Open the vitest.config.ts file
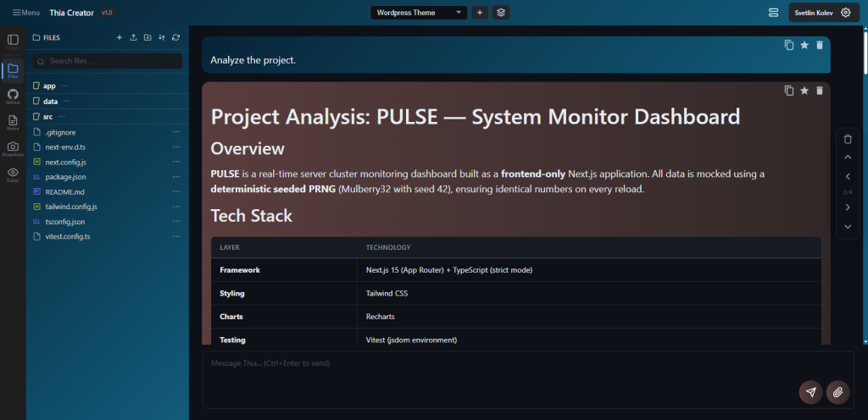This screenshot has width=868, height=420. tap(68, 236)
